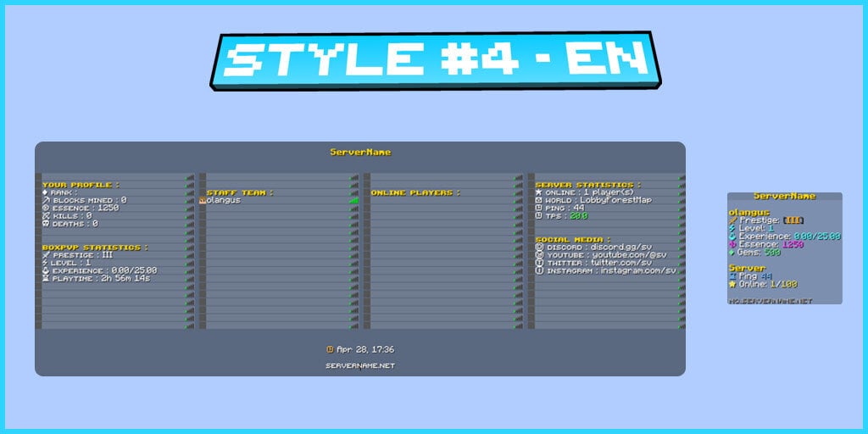This screenshot has height=434, width=868.
Task: Click the crossed swords KILLS icon
Action: coord(46,216)
